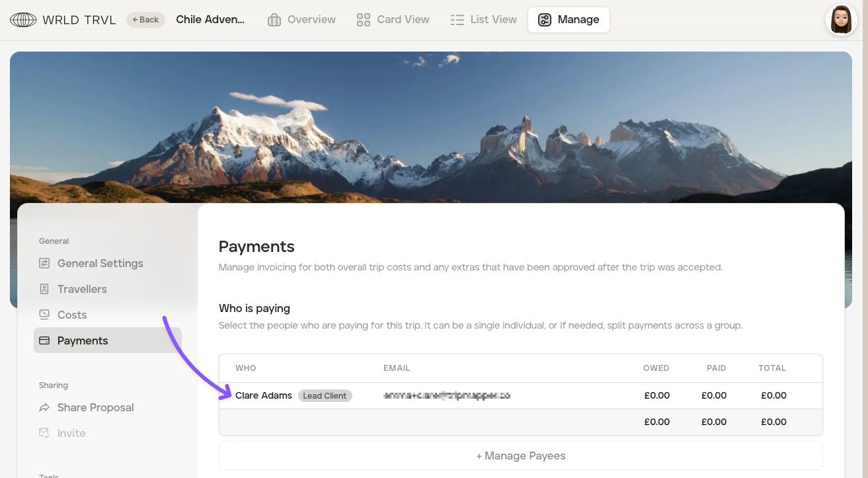Open the Payments section in sidebar

[x=83, y=340]
